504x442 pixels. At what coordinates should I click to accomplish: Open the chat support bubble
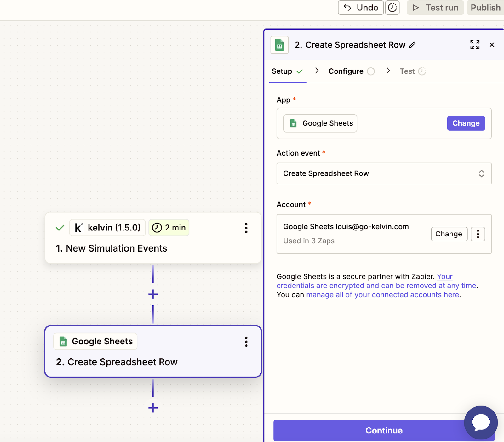(x=481, y=422)
